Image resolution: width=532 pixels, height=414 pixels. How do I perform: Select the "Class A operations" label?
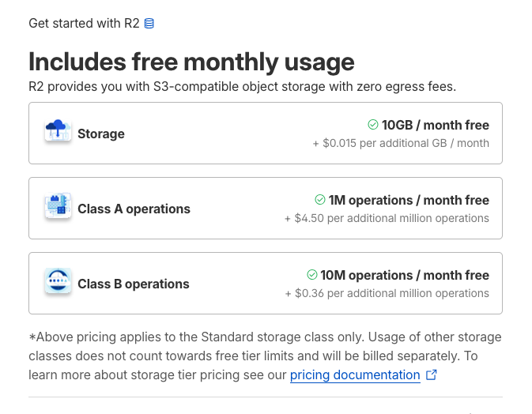(134, 209)
